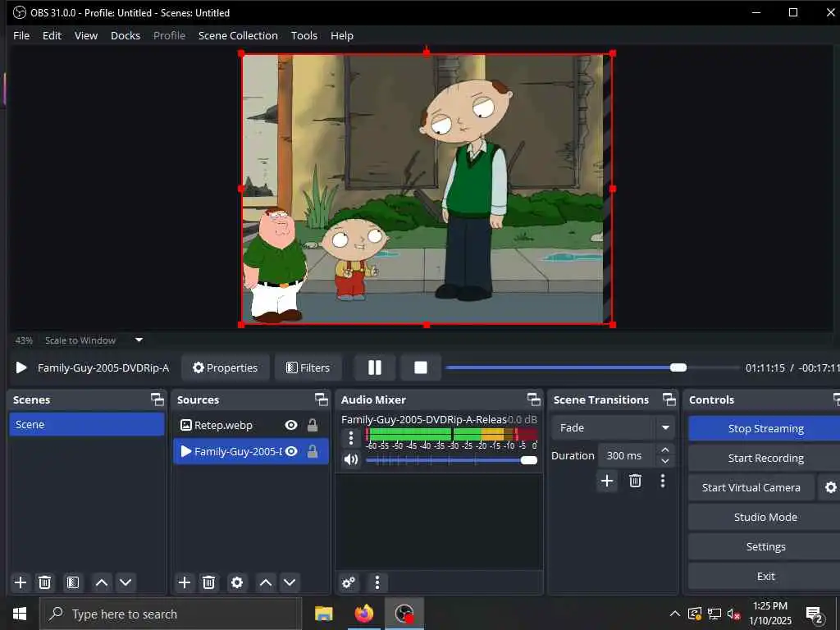840x630 pixels.
Task: Pop out the Scenes dock
Action: tap(157, 399)
